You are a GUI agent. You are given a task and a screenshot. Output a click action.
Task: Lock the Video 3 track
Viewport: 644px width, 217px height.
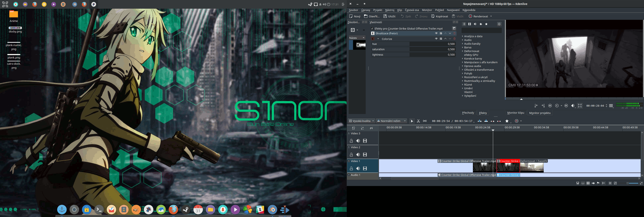[x=351, y=141]
